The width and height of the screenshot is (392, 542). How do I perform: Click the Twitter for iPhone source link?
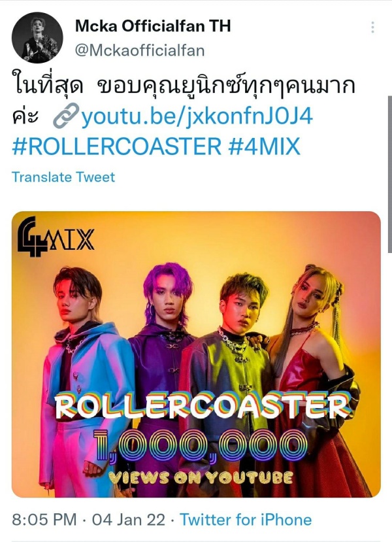pyautogui.click(x=246, y=520)
